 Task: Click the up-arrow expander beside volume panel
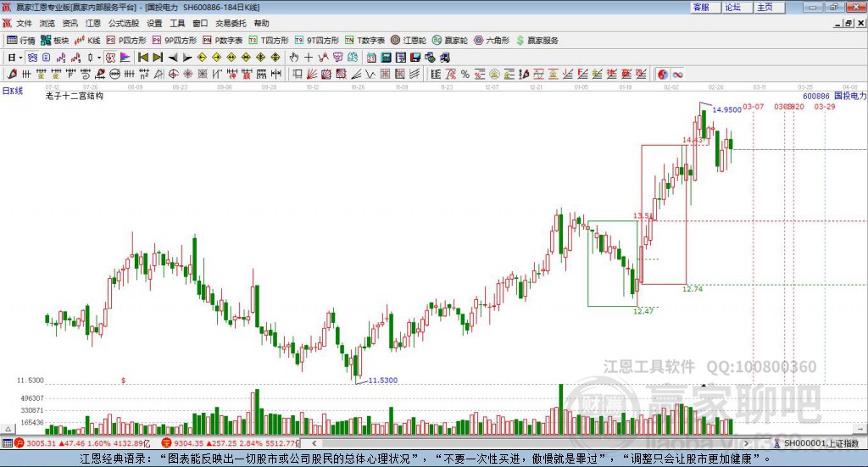(x=8, y=429)
